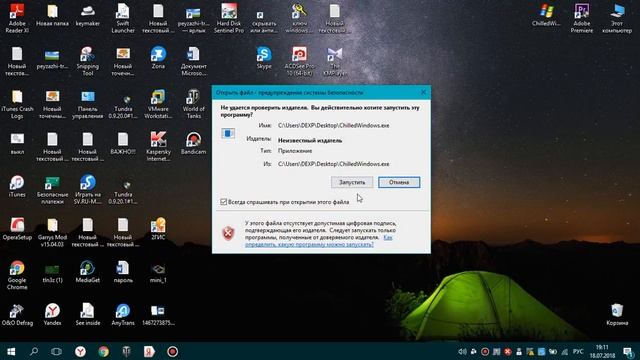
Task: Select the Google Chrome desktop icon
Action: pos(17,276)
